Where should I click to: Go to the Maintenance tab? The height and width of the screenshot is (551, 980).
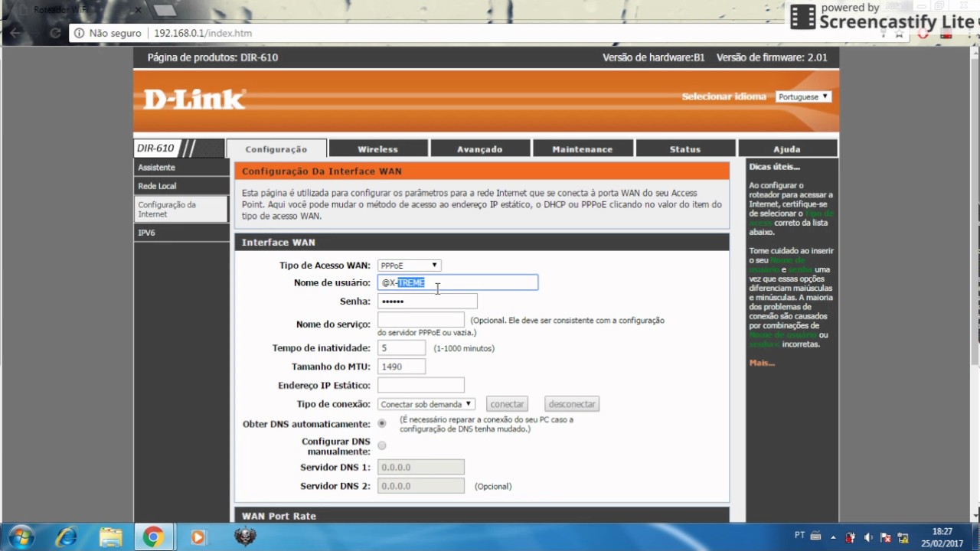tap(583, 149)
